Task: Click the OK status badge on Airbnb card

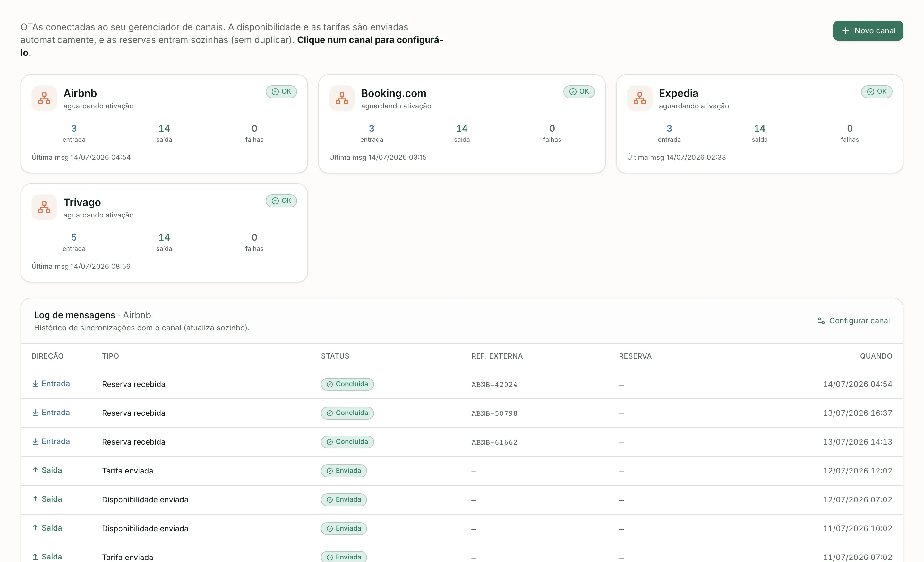Action: click(x=281, y=91)
